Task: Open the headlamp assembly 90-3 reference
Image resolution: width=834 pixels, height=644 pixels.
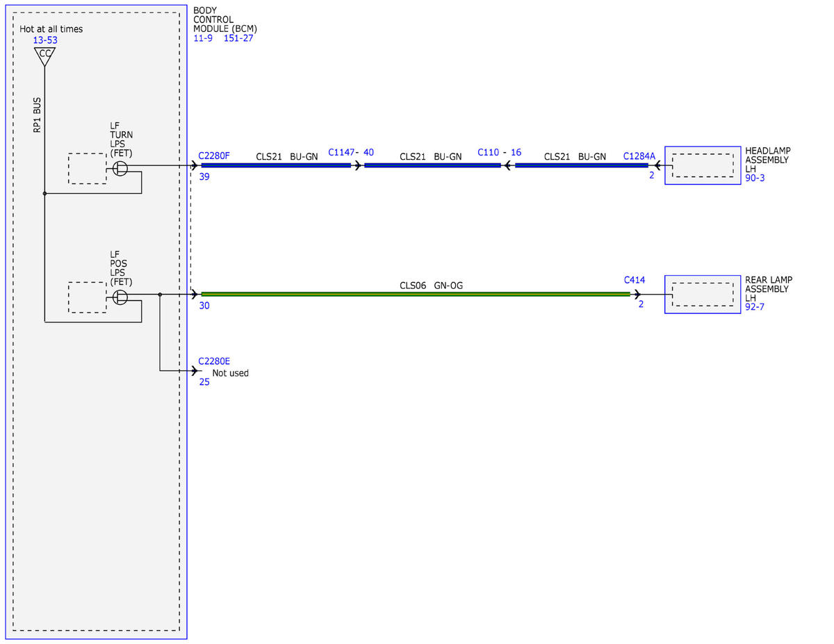Action: point(755,179)
